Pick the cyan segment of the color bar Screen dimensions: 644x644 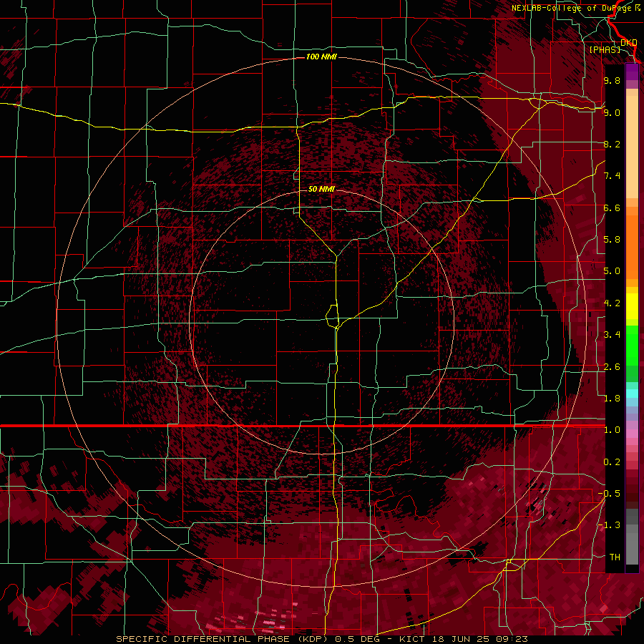632,394
